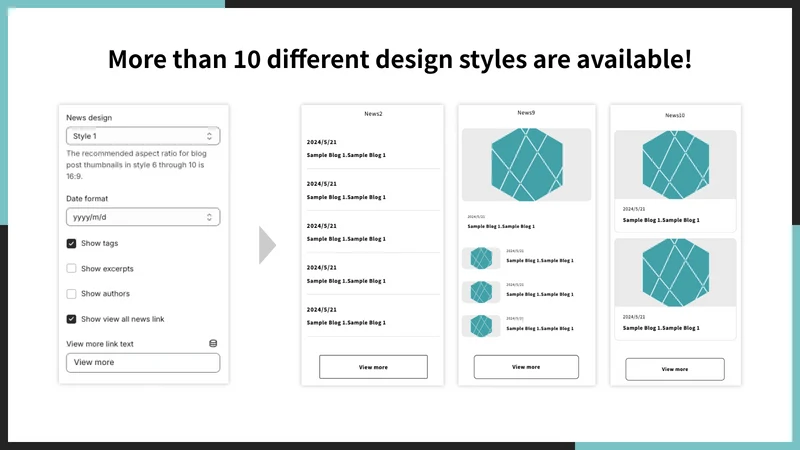
Task: Uncheck the Show tags checkbox
Action: tap(71, 243)
